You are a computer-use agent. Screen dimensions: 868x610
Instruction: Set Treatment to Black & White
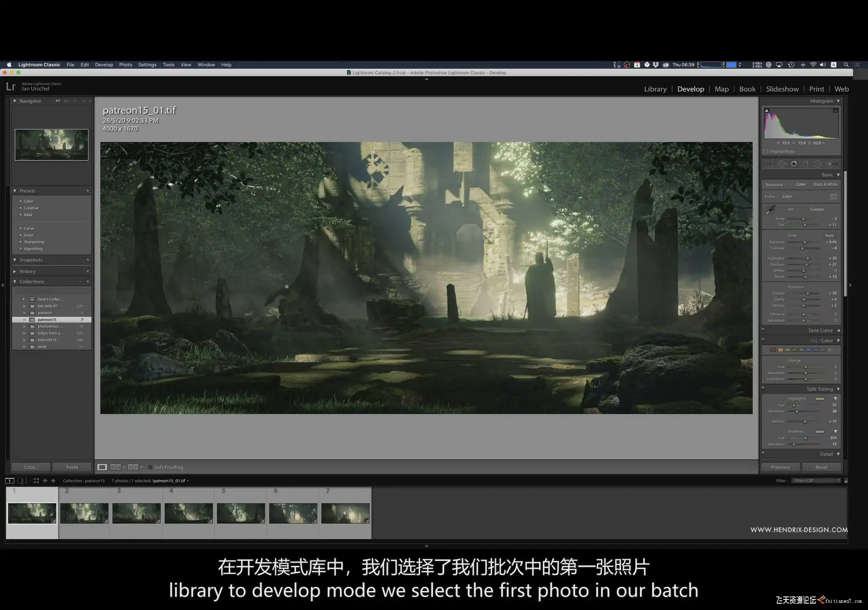[826, 184]
